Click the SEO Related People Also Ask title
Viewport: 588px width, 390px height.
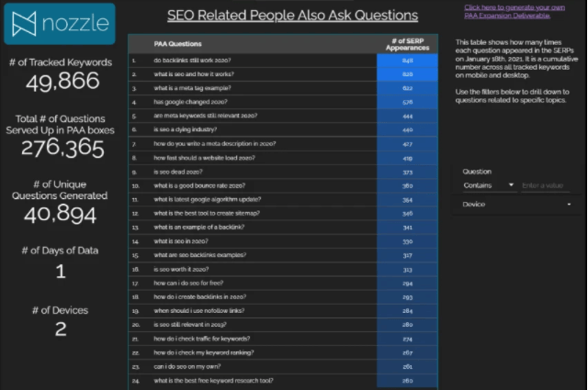[x=291, y=16]
